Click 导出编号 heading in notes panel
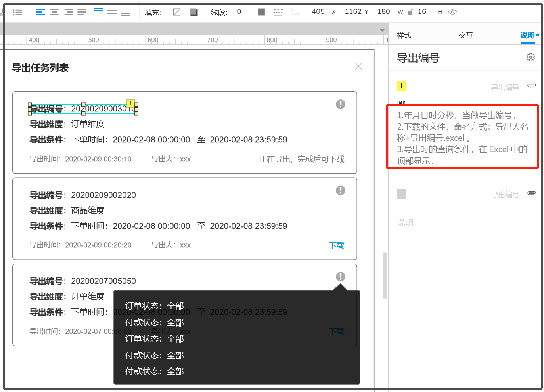 click(418, 58)
